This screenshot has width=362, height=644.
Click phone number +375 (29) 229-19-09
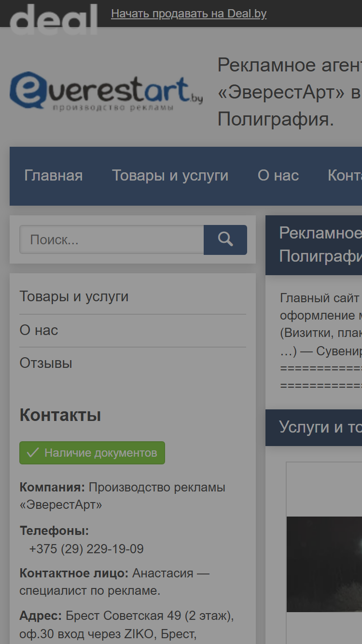(x=86, y=549)
